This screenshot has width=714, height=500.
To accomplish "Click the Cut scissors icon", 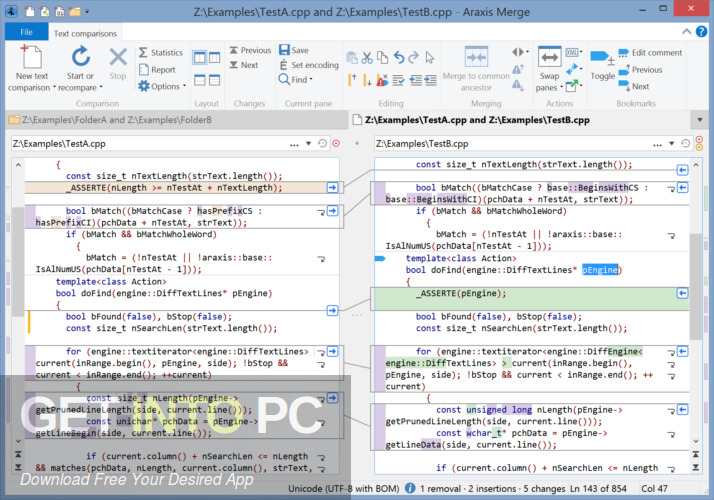I will [x=367, y=58].
